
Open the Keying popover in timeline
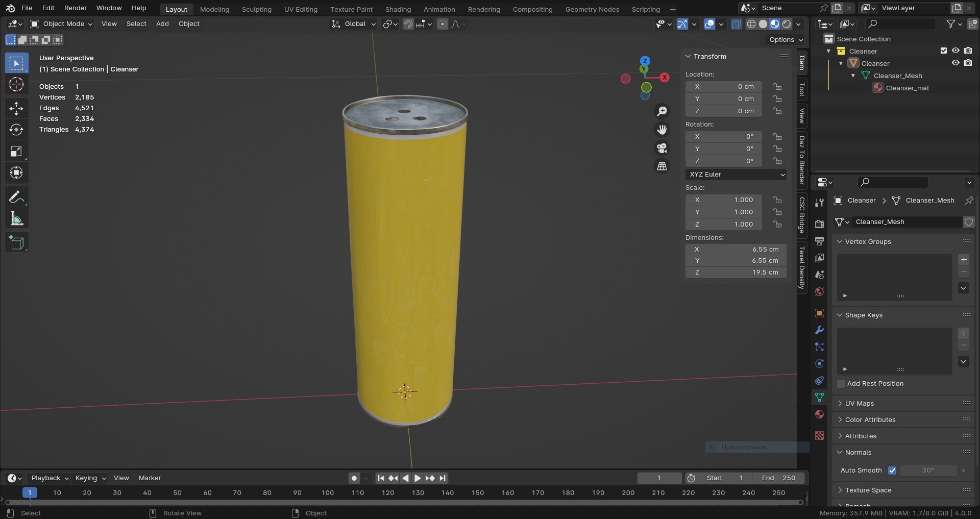[x=90, y=478]
